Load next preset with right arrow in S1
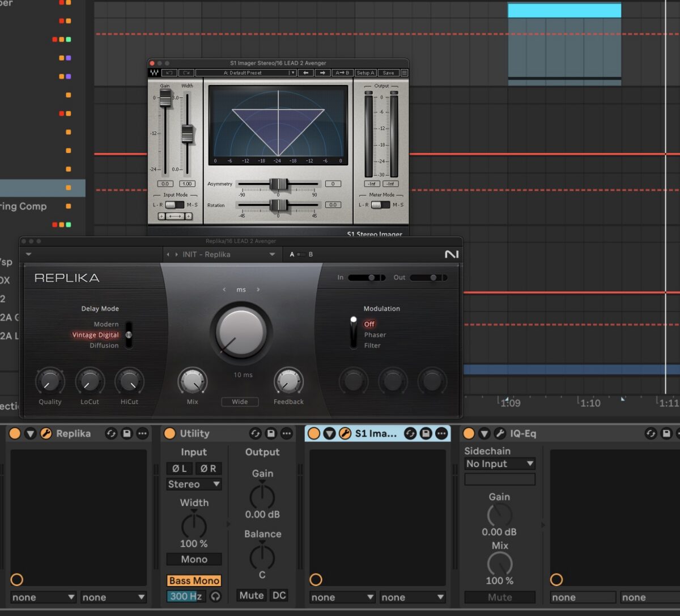 tap(323, 73)
